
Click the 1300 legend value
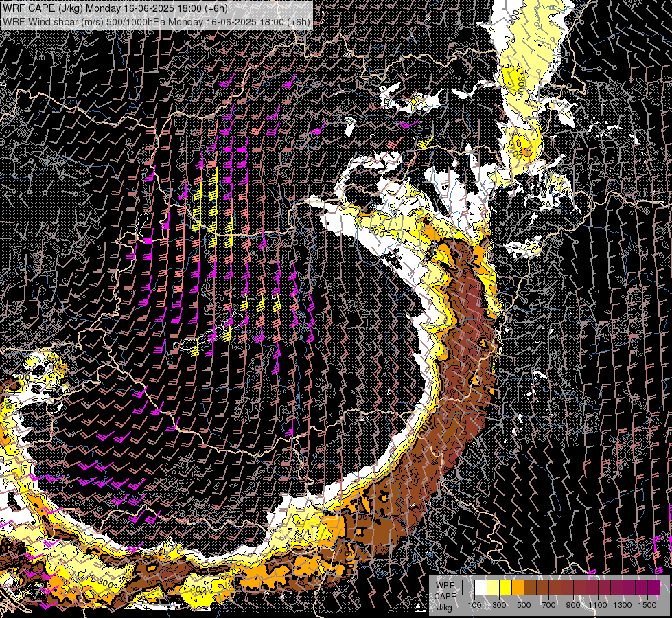click(623, 605)
